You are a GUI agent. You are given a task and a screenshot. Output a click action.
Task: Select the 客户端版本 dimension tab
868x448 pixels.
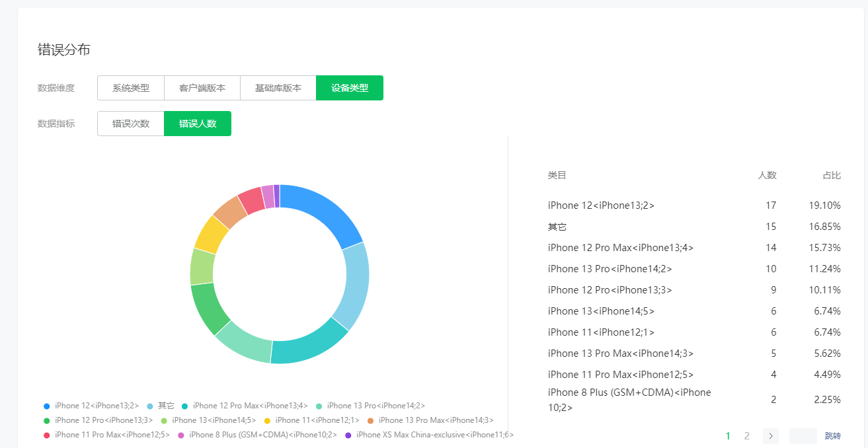(x=202, y=88)
